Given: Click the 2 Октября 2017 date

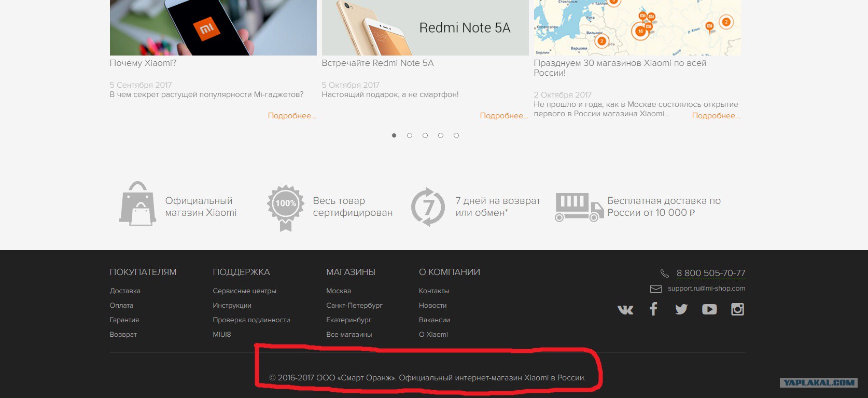Looking at the screenshot, I should 563,95.
